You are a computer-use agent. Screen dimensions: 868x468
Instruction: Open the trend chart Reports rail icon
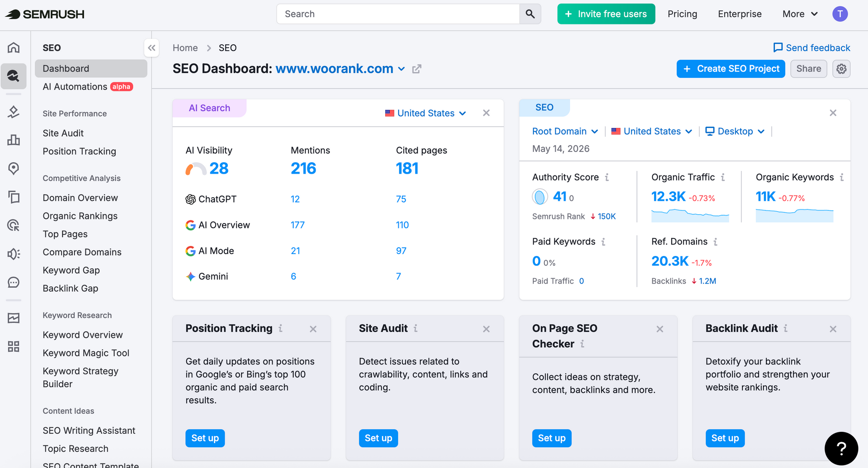(14, 318)
